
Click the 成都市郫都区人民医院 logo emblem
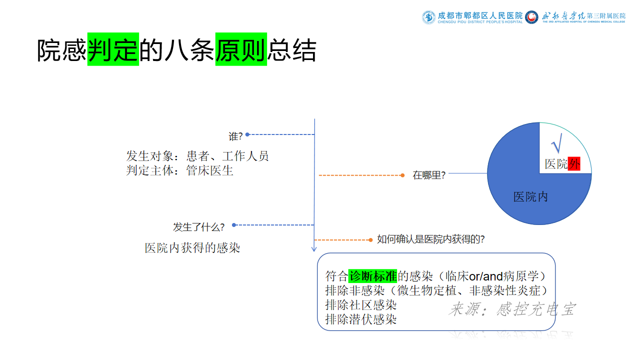tap(428, 17)
